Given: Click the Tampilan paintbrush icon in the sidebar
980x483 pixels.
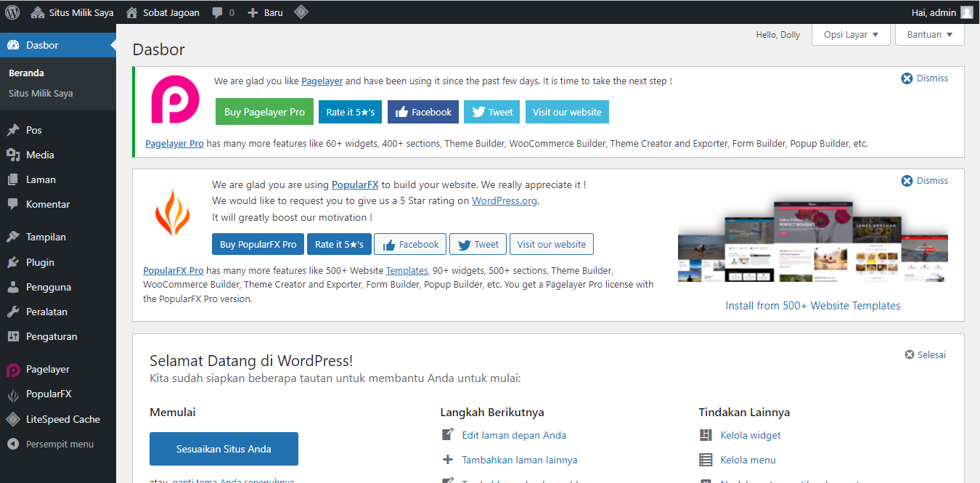Looking at the screenshot, I should click(x=13, y=237).
